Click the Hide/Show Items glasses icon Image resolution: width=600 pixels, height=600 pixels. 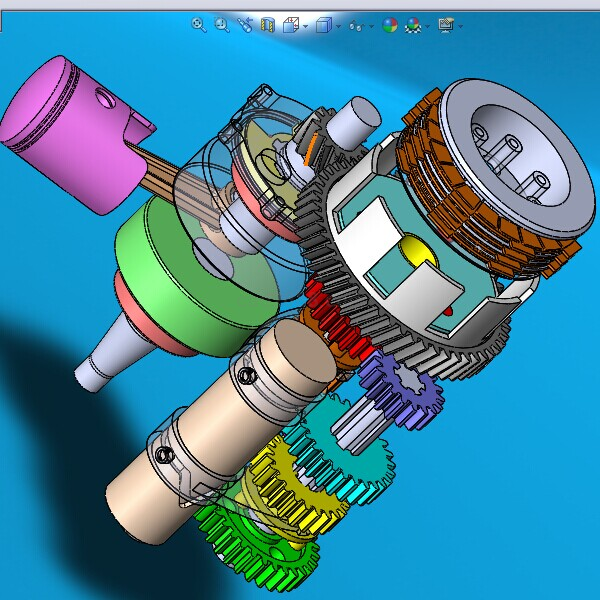click(x=355, y=25)
